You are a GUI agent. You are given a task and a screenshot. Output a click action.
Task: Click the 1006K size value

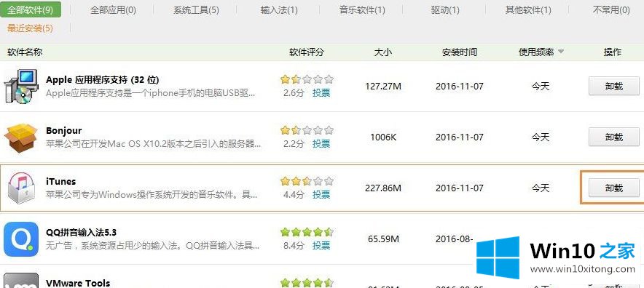(x=382, y=137)
